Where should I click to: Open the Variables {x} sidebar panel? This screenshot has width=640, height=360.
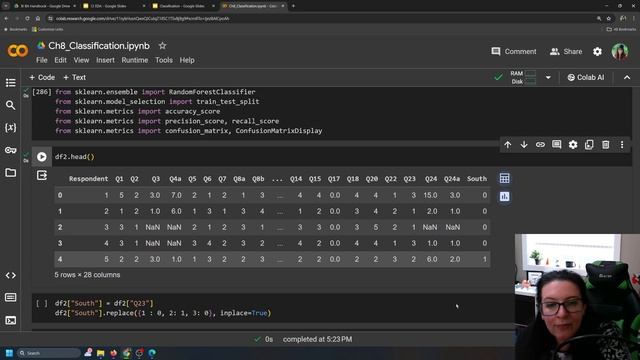click(x=11, y=128)
